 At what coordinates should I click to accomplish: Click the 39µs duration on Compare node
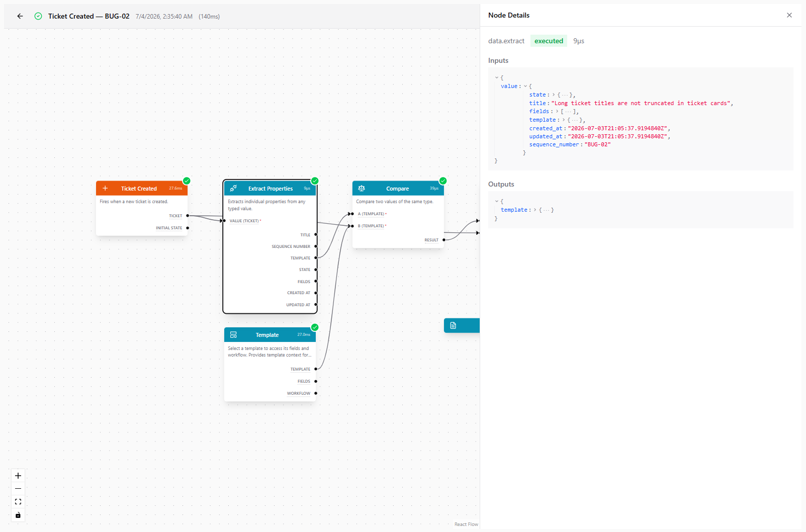pos(434,189)
